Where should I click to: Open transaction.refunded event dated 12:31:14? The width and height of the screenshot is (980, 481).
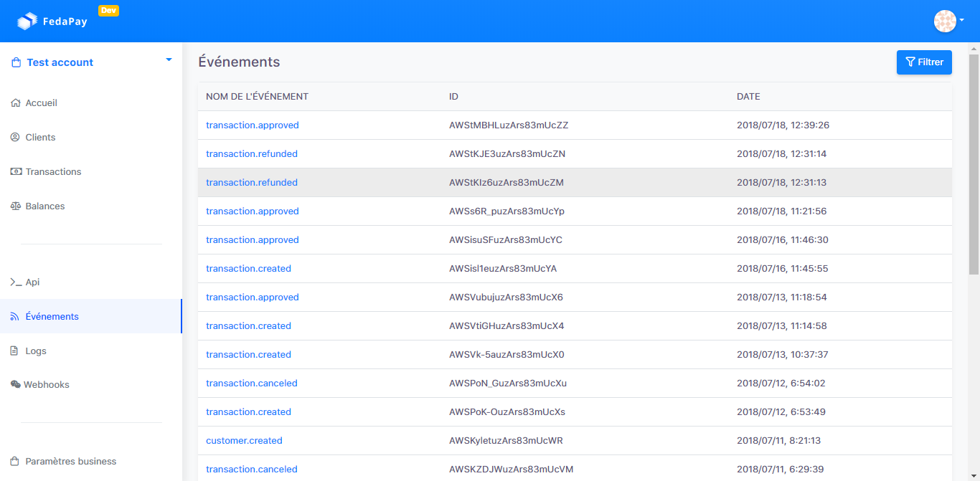(251, 153)
